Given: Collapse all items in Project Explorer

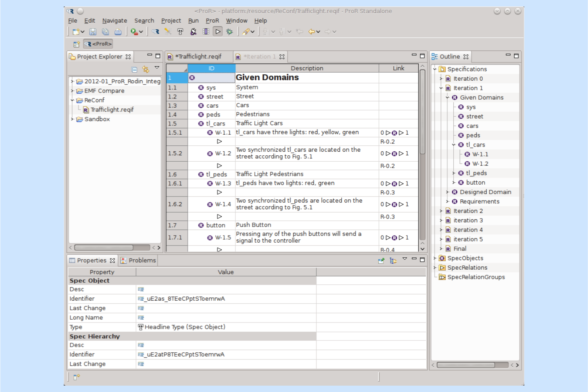Looking at the screenshot, I should coord(134,69).
